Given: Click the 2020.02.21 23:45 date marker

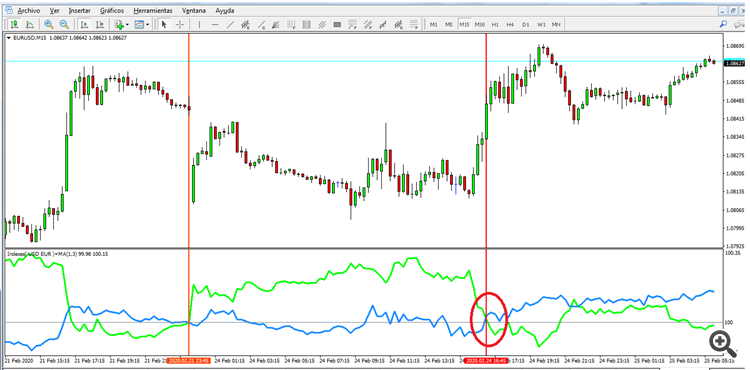Looking at the screenshot, I should pyautogui.click(x=188, y=360).
